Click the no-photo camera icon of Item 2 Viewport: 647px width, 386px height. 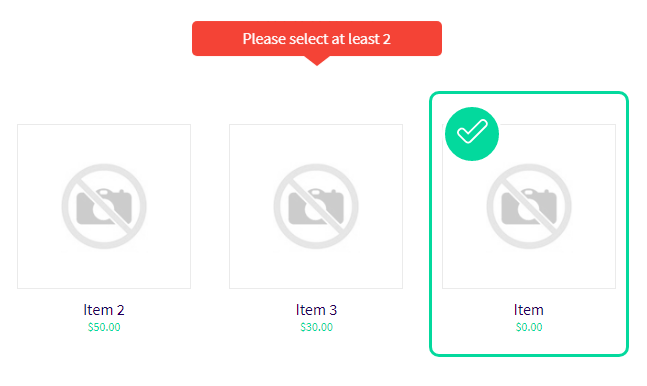(x=104, y=206)
